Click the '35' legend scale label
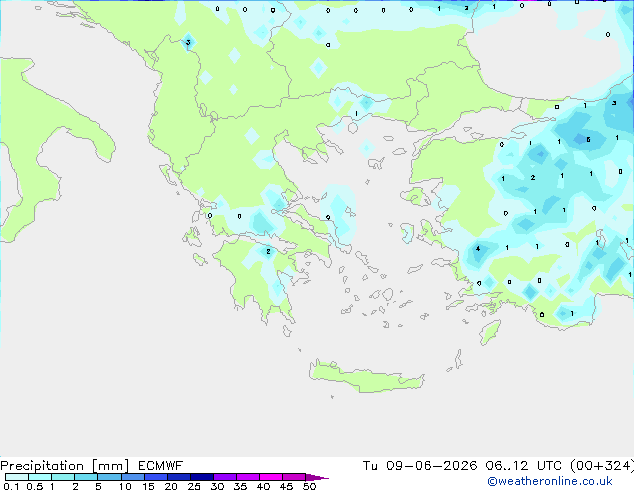Screen dimensions: 634x490 [240, 486]
